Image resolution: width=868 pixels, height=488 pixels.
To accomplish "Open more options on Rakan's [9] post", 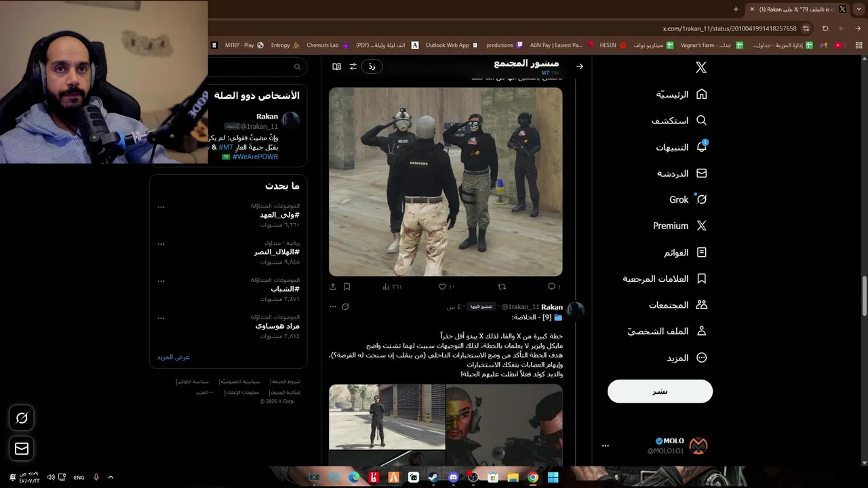I will click(332, 306).
